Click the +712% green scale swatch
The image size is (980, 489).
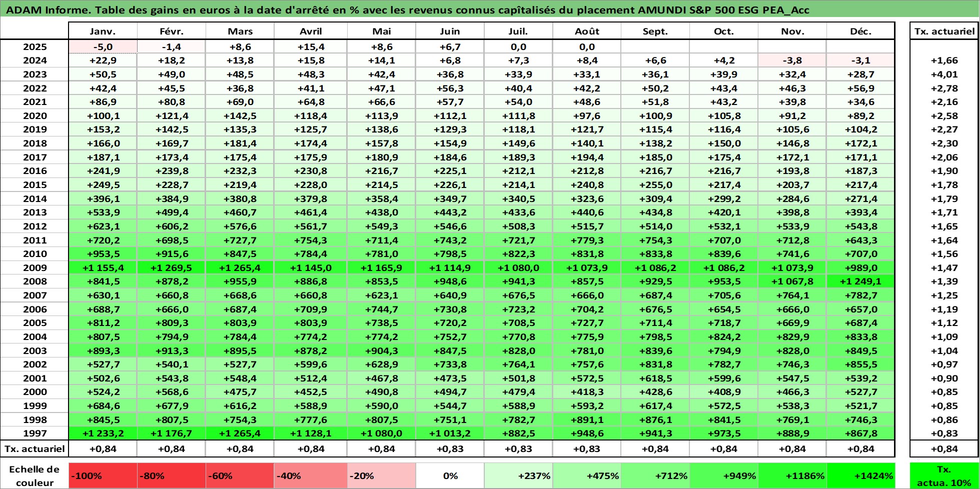[655, 475]
